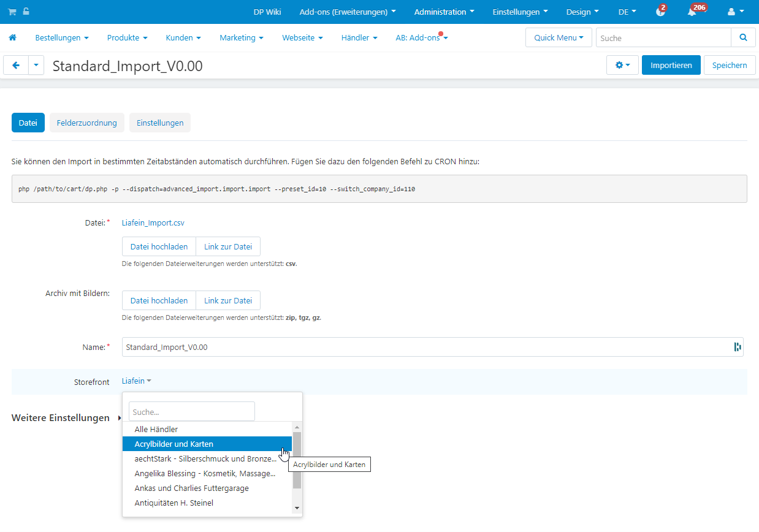Open the dropdown next to the back arrow

tap(36, 65)
